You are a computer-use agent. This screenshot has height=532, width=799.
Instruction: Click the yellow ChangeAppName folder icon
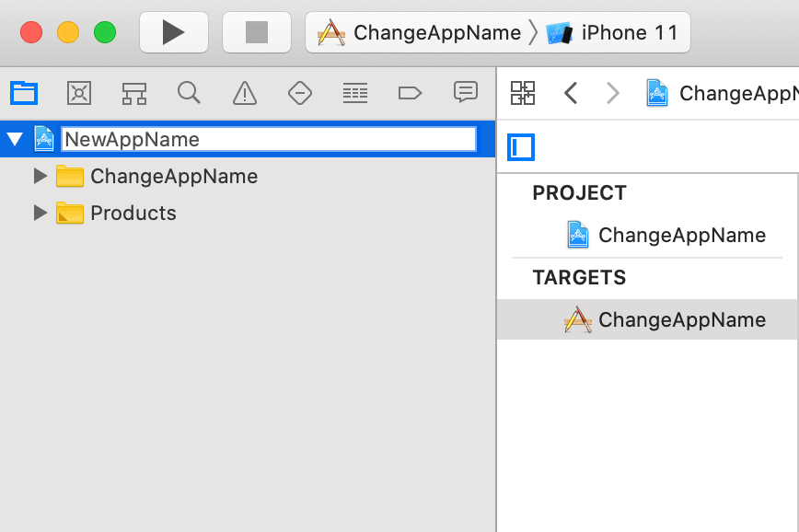coord(70,177)
